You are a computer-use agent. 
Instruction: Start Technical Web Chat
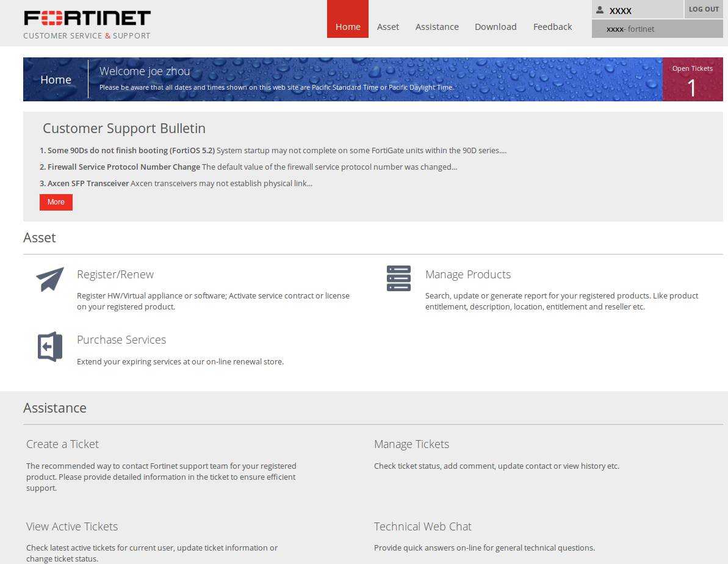tap(422, 527)
